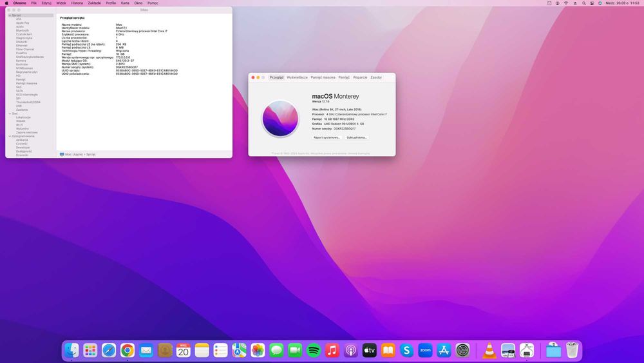The height and width of the screenshot is (363, 644).
Task: Collapse the Oprogramowanie section in sidebar
Action: point(10,136)
